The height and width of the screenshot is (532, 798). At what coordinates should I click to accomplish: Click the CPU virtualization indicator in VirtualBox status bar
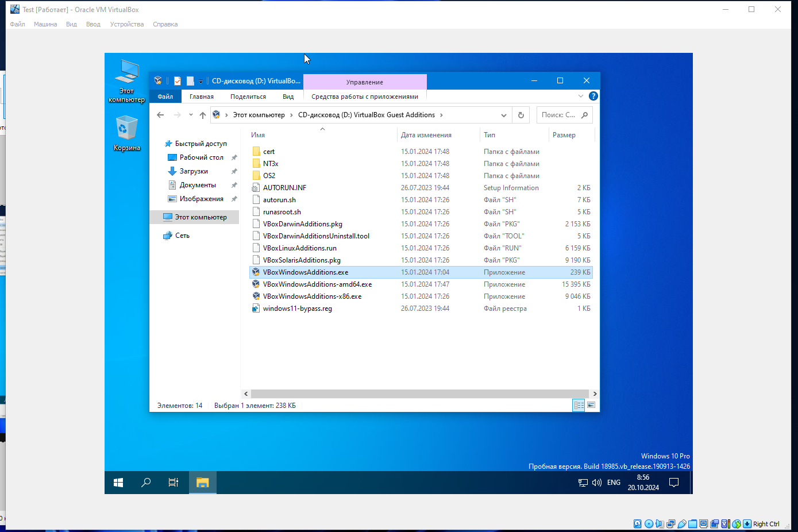pyautogui.click(x=725, y=524)
